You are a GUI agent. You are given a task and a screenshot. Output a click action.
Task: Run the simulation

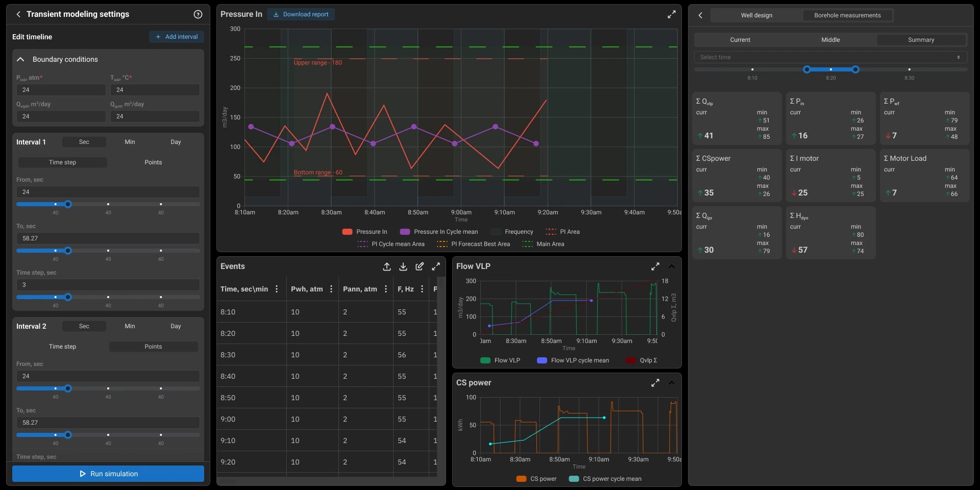[x=108, y=474]
